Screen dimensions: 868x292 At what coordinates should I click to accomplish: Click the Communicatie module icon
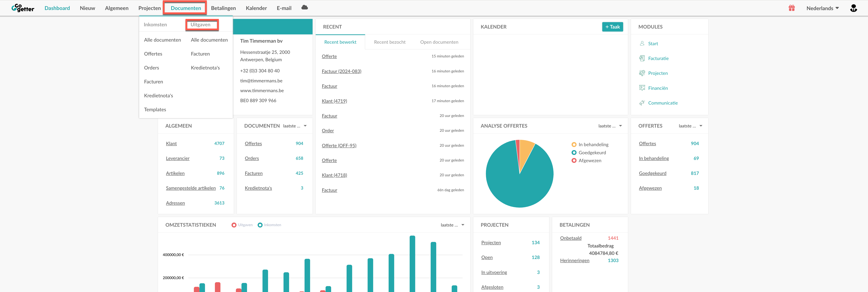[642, 103]
